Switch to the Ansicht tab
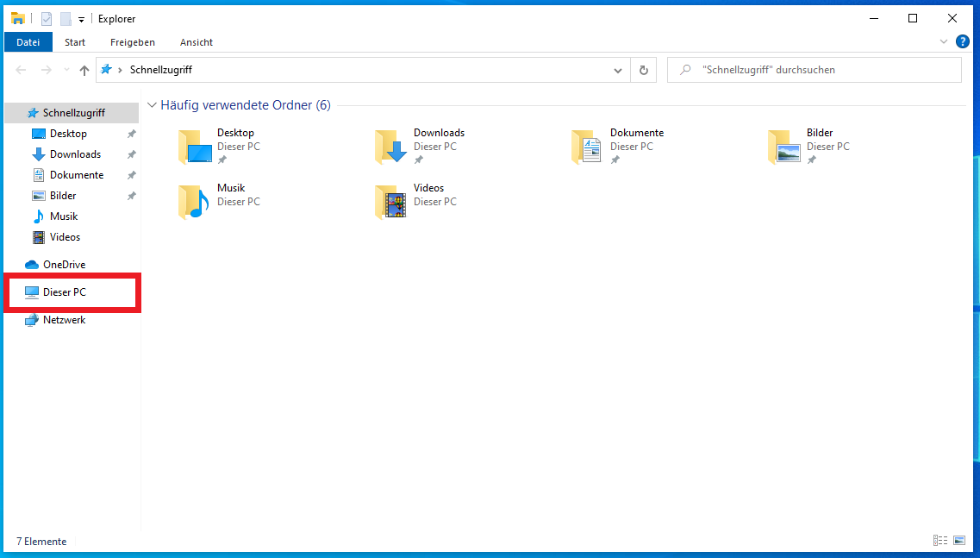 197,42
